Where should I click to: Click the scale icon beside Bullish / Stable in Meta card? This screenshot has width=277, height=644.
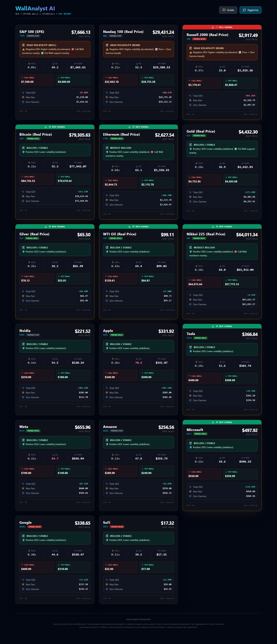(x=23, y=440)
